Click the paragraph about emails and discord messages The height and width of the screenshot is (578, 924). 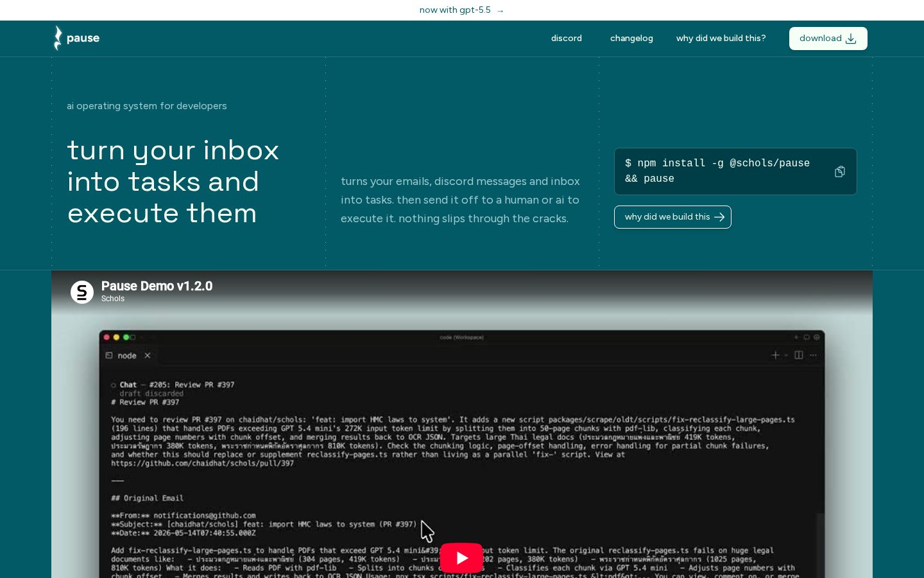(x=461, y=200)
